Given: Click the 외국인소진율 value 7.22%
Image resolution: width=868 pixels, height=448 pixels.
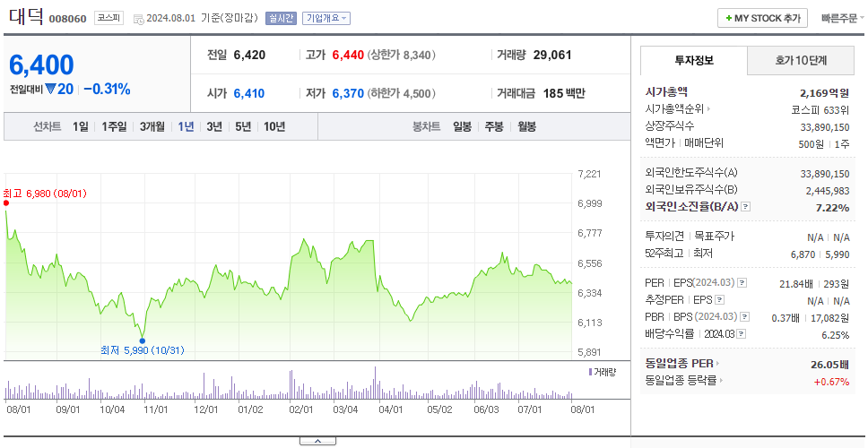Looking at the screenshot, I should pyautogui.click(x=834, y=207).
